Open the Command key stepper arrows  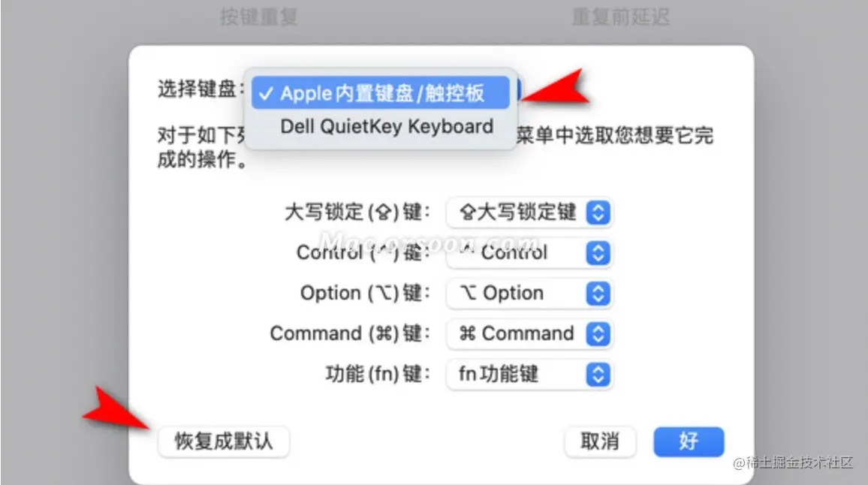(x=598, y=334)
